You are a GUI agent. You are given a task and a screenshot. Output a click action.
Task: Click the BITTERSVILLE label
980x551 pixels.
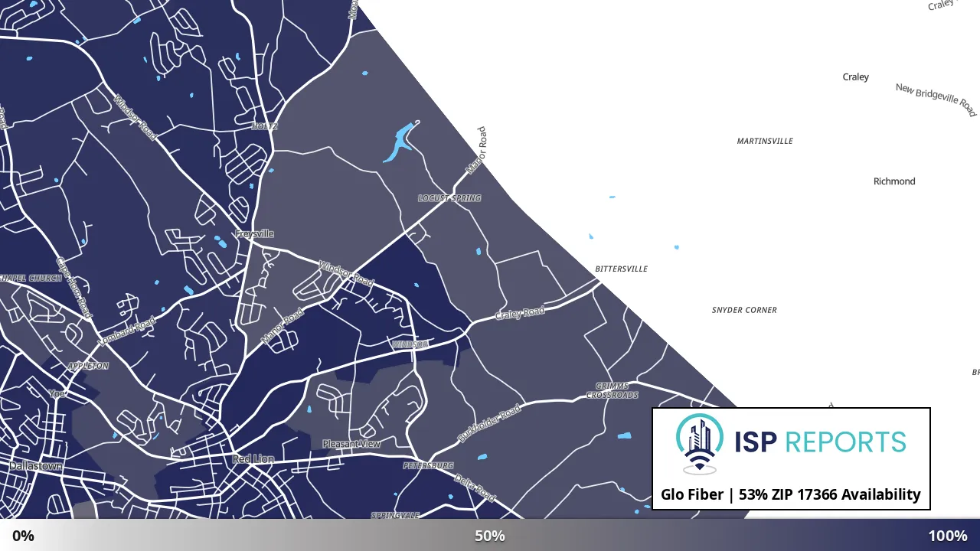tap(622, 269)
